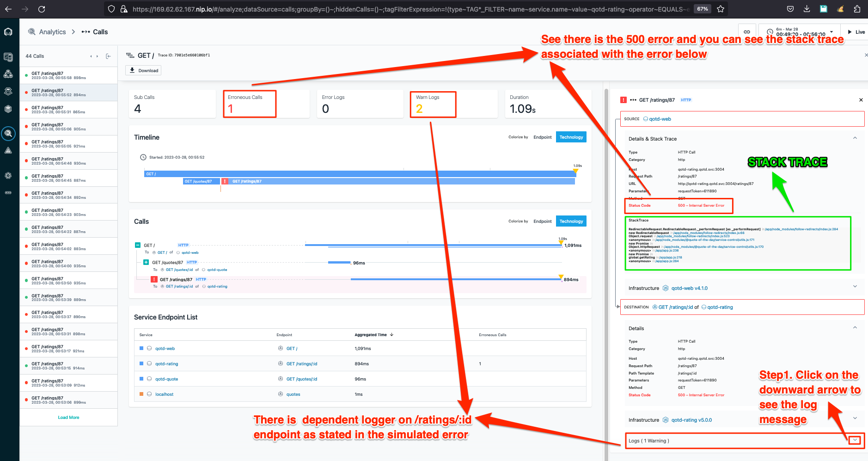
Task: Expand the GET /quotes/87 call tree node
Action: pos(146,262)
